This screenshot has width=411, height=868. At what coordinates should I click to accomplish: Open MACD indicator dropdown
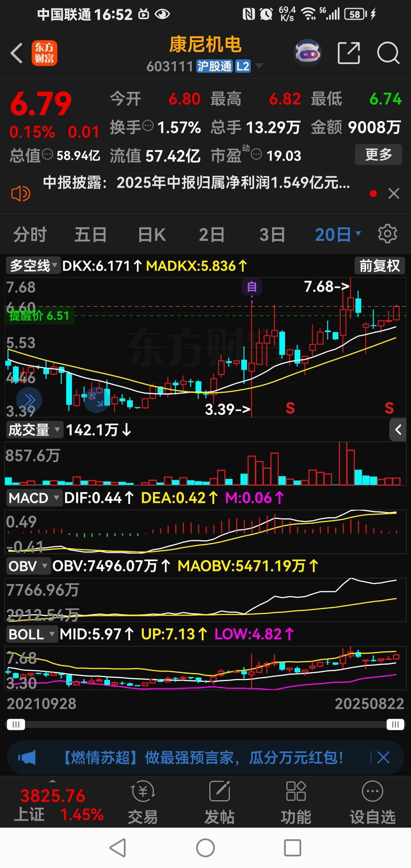pos(34,498)
